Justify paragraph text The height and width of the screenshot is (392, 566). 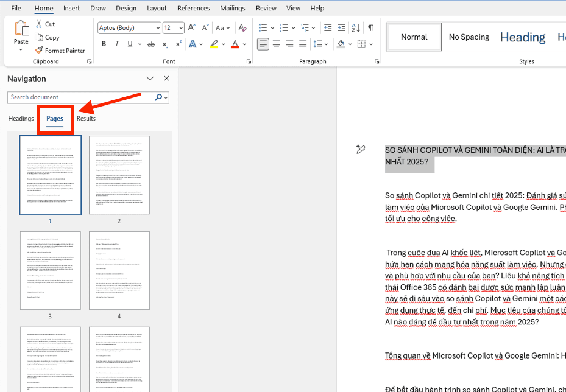pos(303,44)
